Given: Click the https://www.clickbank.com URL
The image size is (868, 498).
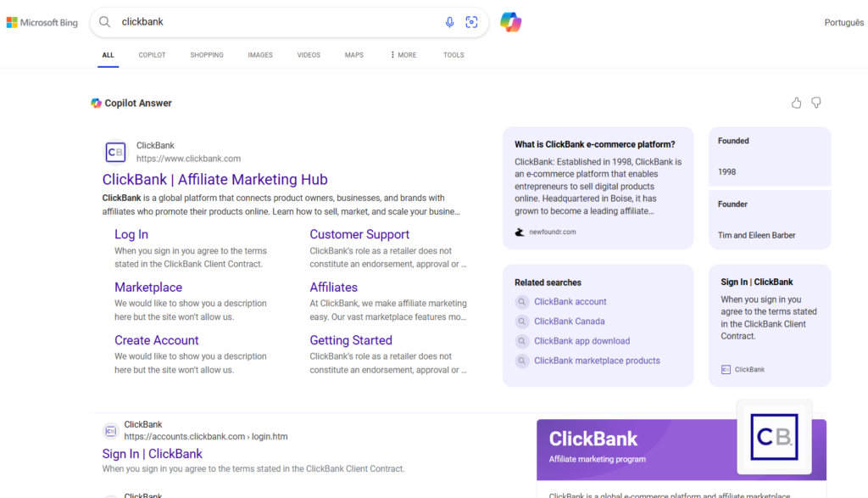Looking at the screenshot, I should point(189,159).
